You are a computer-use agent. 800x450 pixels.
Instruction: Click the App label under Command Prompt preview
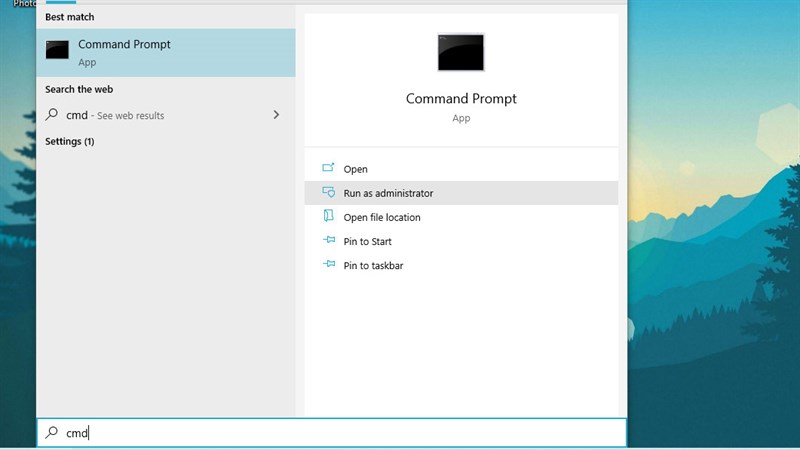click(x=461, y=118)
